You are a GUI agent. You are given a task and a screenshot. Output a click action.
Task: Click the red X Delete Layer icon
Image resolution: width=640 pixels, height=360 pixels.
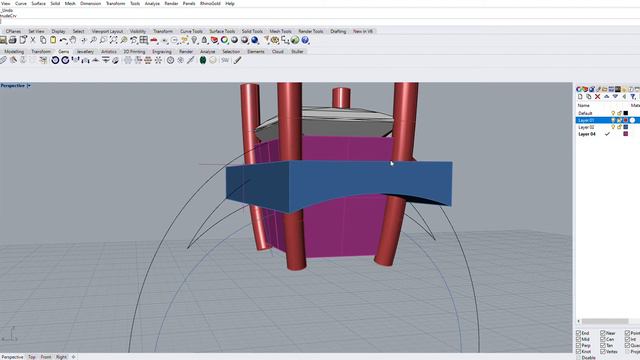click(x=598, y=97)
